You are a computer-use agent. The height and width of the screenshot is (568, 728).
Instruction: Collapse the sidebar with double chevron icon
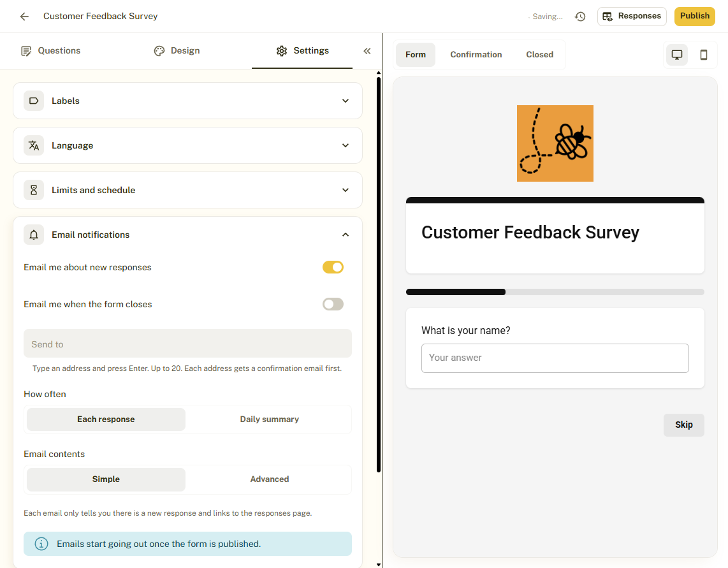coord(367,50)
